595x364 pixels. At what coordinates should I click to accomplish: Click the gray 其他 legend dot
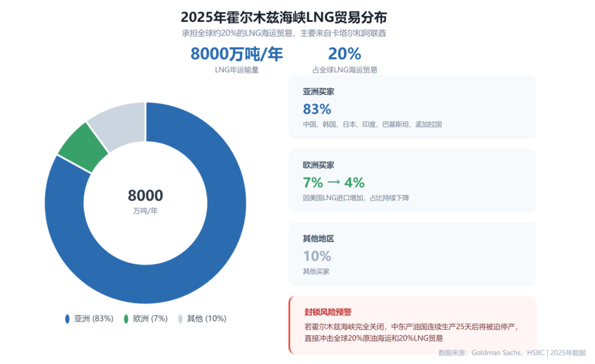coord(180,318)
